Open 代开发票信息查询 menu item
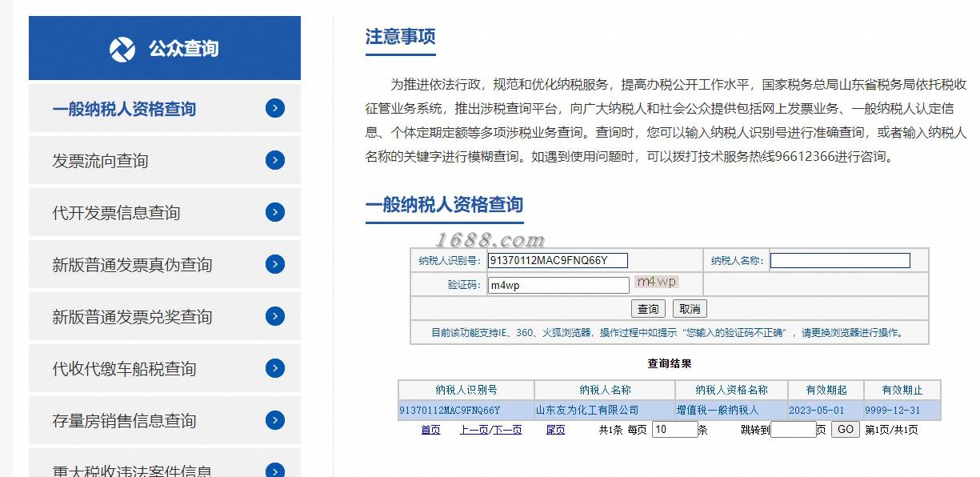Image resolution: width=980 pixels, height=477 pixels. 165,212
